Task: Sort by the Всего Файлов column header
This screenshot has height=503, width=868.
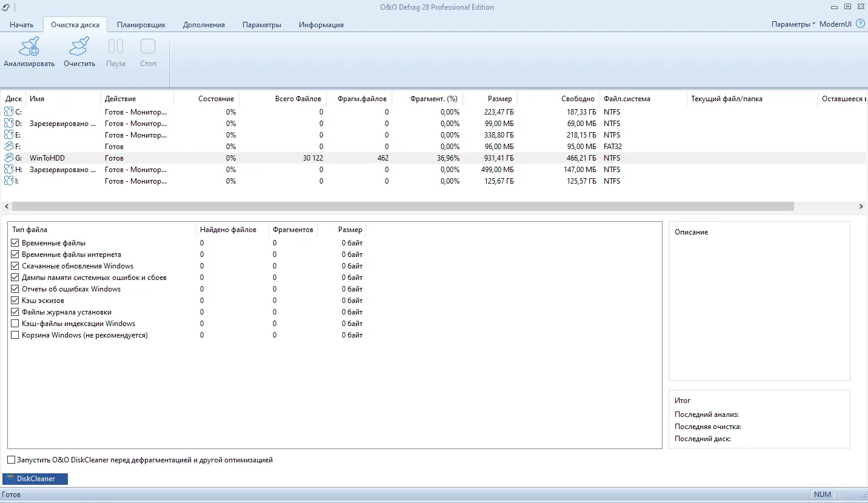Action: (x=283, y=99)
